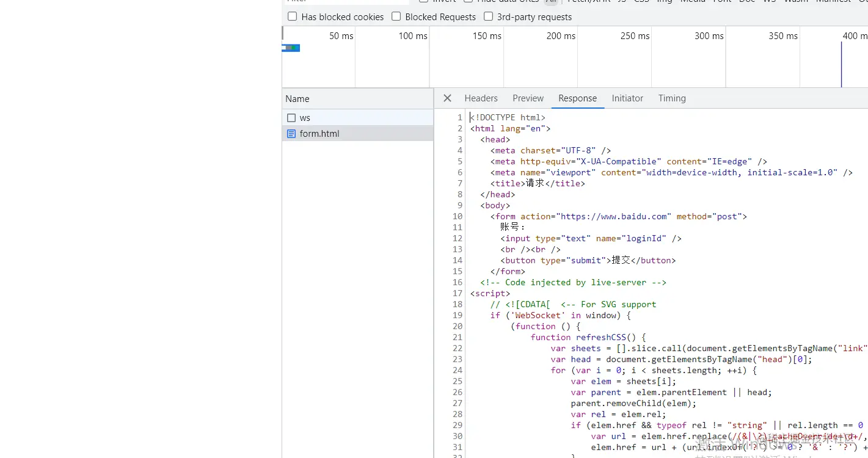The height and width of the screenshot is (458, 868).
Task: Click the 'if (elem.href && typeof rel' line
Action: [718, 425]
